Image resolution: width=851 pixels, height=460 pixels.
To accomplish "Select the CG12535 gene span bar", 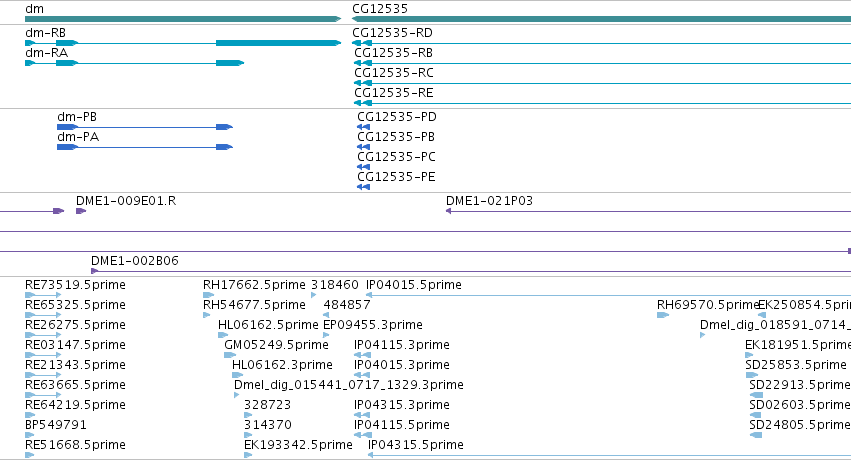I will coord(601,19).
